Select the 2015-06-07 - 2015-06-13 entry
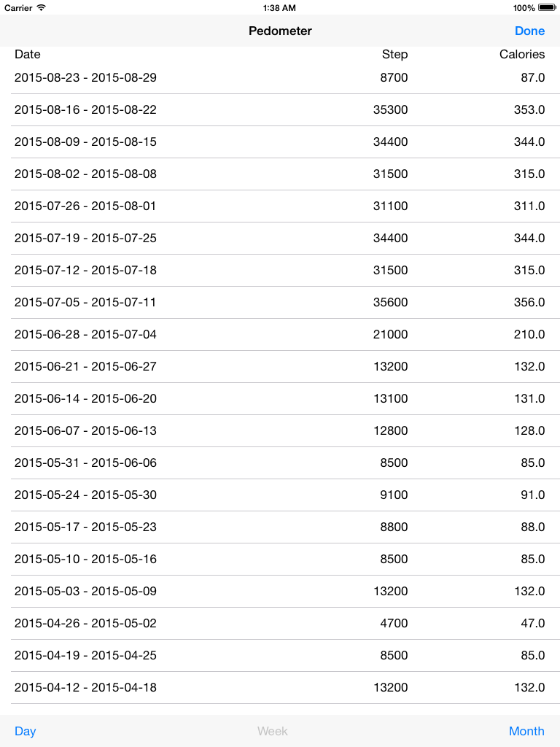 click(x=280, y=430)
